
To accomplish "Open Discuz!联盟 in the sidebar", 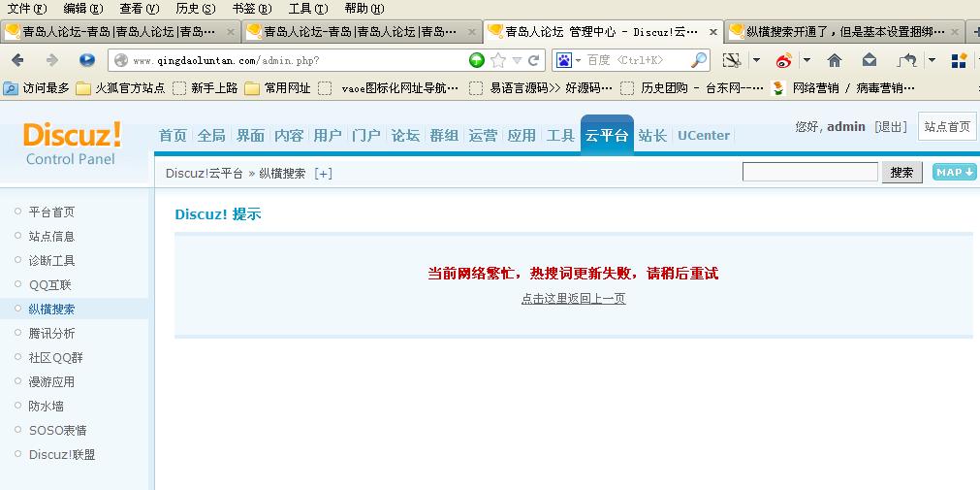I will coord(62,455).
